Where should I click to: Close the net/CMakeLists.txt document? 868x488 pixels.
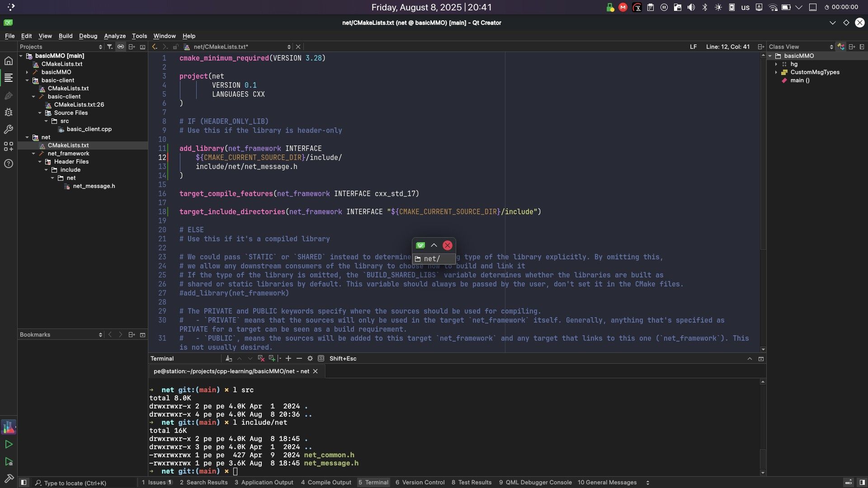coord(298,47)
